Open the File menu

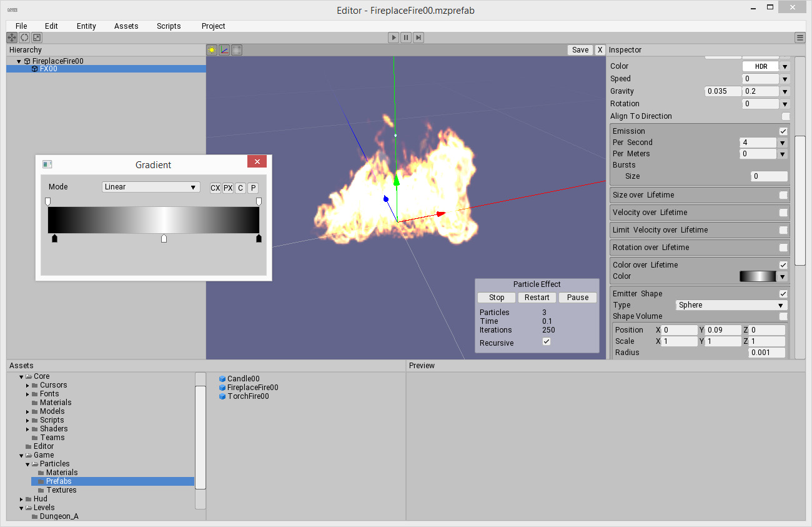pos(21,26)
